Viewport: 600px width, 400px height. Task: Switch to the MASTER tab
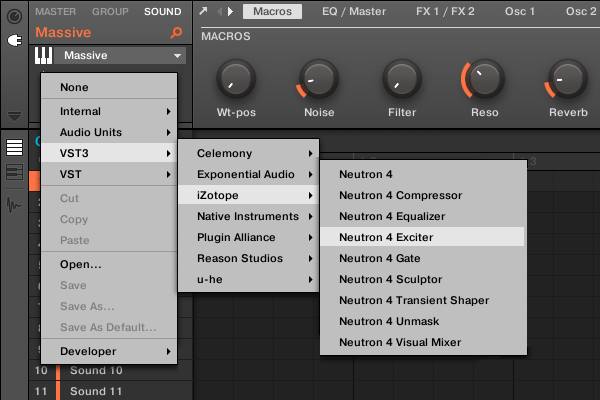click(x=55, y=11)
